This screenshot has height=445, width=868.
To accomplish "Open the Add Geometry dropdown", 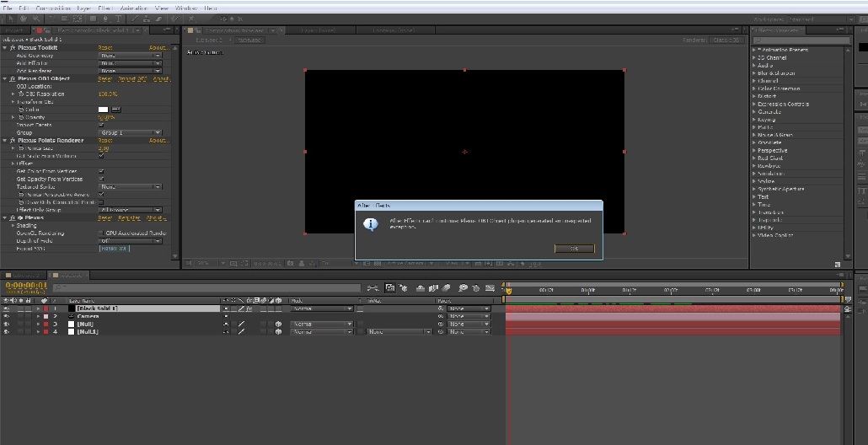I will point(130,56).
